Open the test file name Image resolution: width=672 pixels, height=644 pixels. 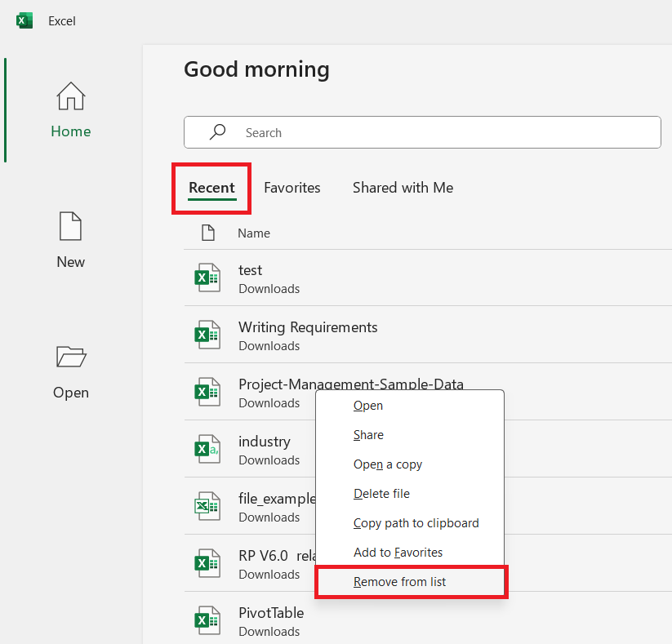pos(251,270)
